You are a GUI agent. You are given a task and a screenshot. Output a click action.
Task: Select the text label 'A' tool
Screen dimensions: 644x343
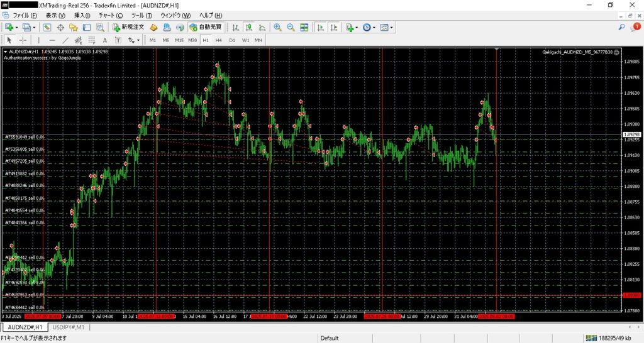coord(105,40)
